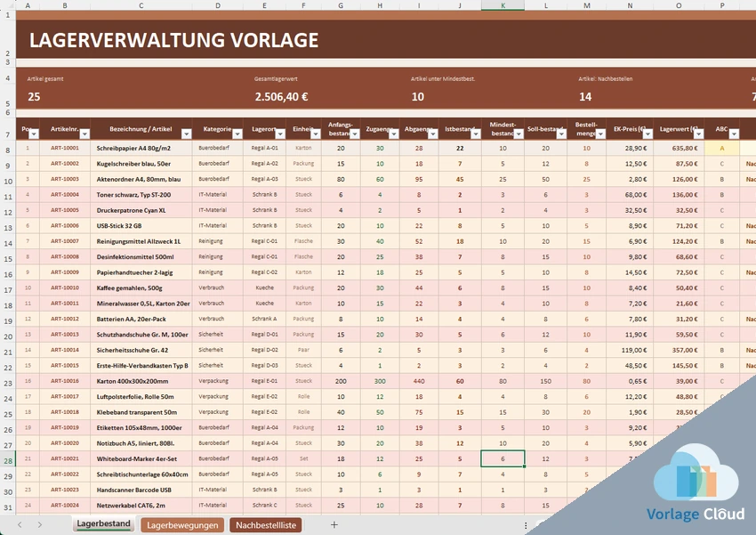Screen dimensions: 756x535
Task: Open the Bestellmenge filter dropdown
Action: tap(600, 134)
